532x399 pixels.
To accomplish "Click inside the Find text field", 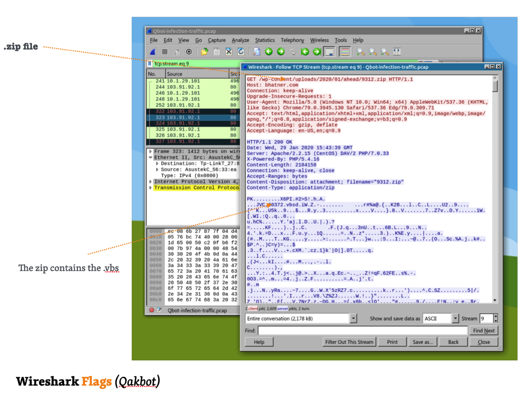I will [363, 331].
